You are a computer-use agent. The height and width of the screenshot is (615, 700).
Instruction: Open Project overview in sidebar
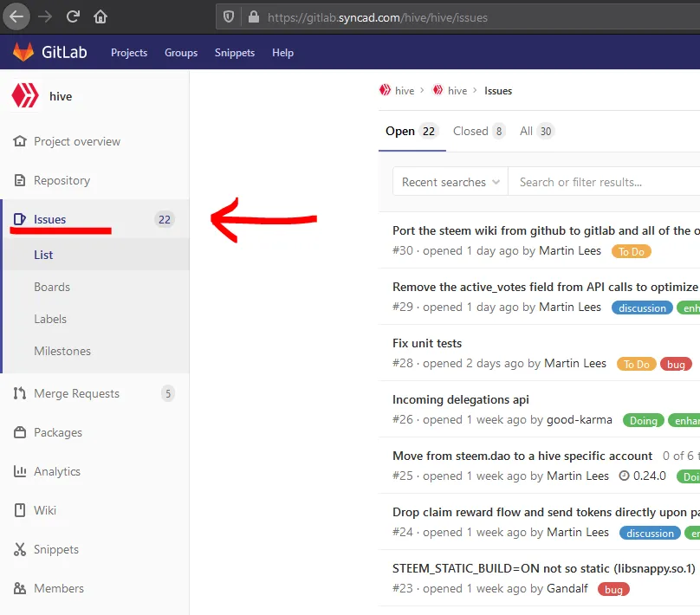pyautogui.click(x=77, y=141)
